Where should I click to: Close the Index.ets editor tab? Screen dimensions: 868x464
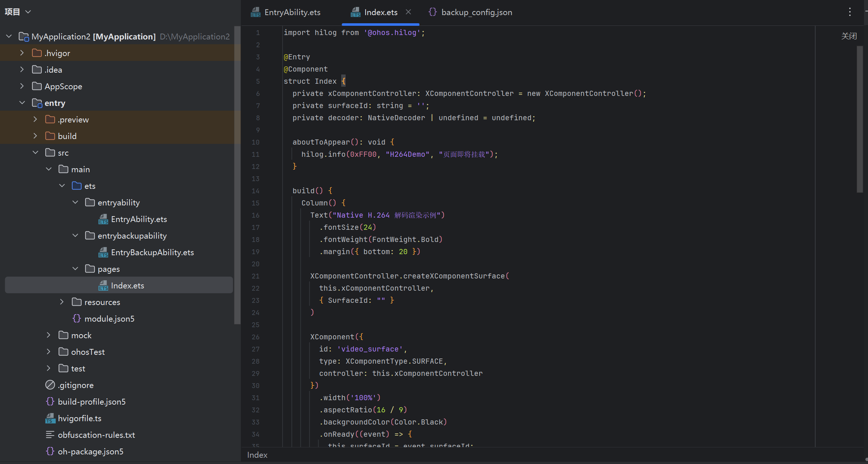pyautogui.click(x=408, y=12)
